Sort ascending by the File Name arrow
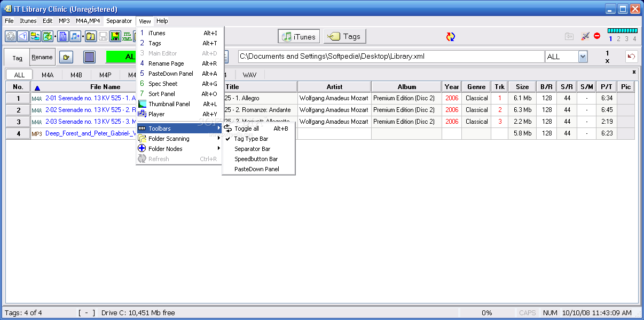644x320 pixels. pyautogui.click(x=37, y=87)
